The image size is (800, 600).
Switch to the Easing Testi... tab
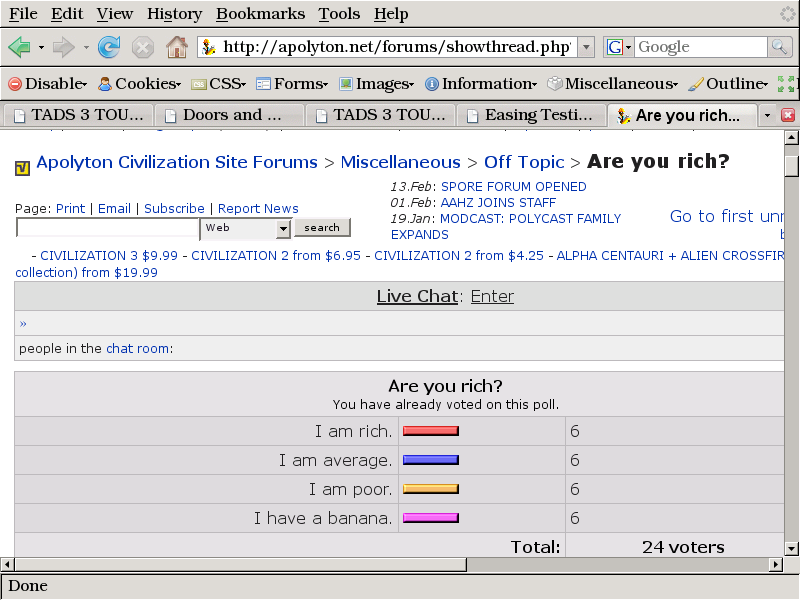tap(531, 115)
